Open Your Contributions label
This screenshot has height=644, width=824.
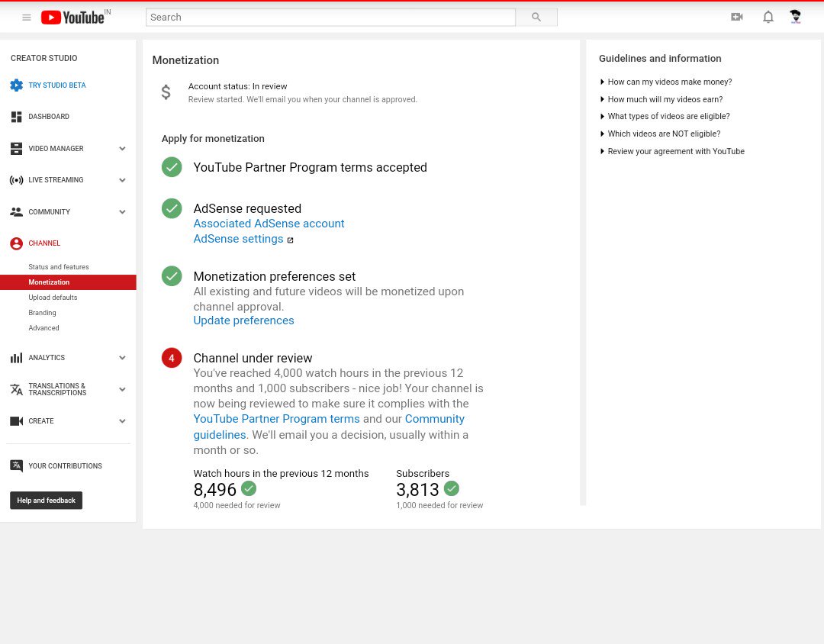[65, 465]
